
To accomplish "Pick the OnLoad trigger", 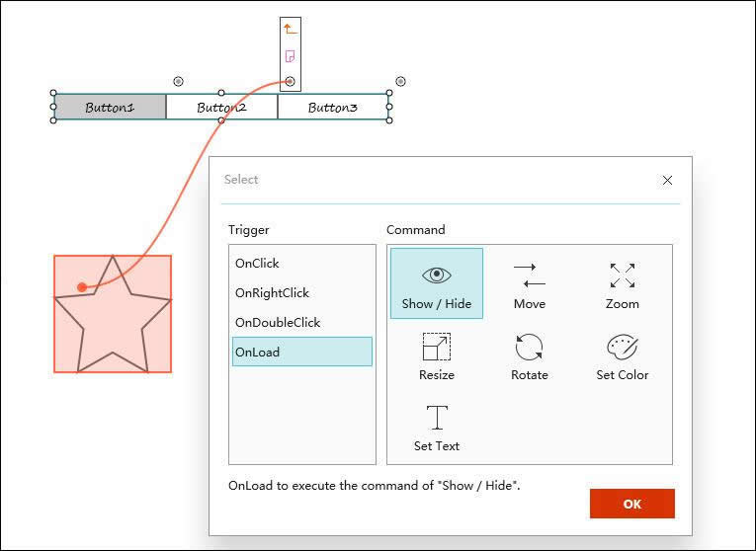I will click(x=302, y=352).
